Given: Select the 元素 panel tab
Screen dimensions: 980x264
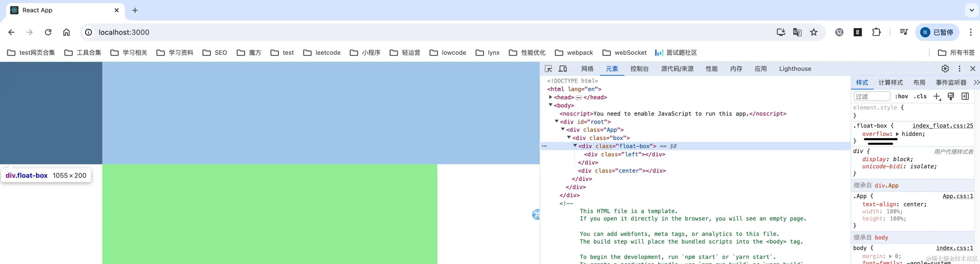Looking at the screenshot, I should pyautogui.click(x=612, y=68).
